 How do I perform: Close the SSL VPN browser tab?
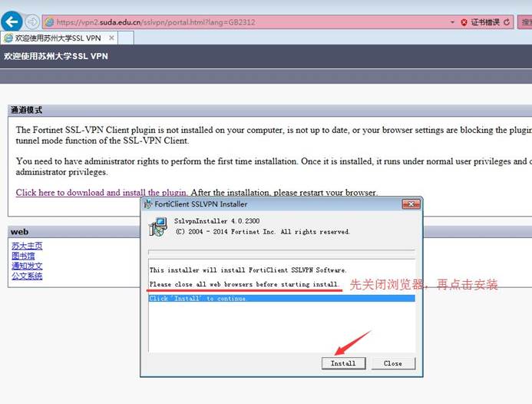point(111,38)
